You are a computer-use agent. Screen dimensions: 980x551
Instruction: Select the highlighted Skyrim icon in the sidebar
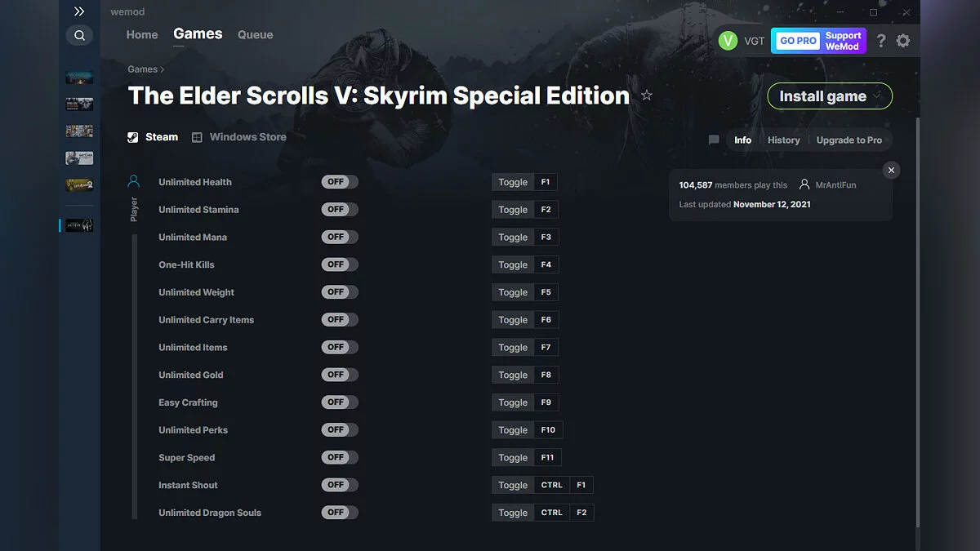tap(79, 225)
